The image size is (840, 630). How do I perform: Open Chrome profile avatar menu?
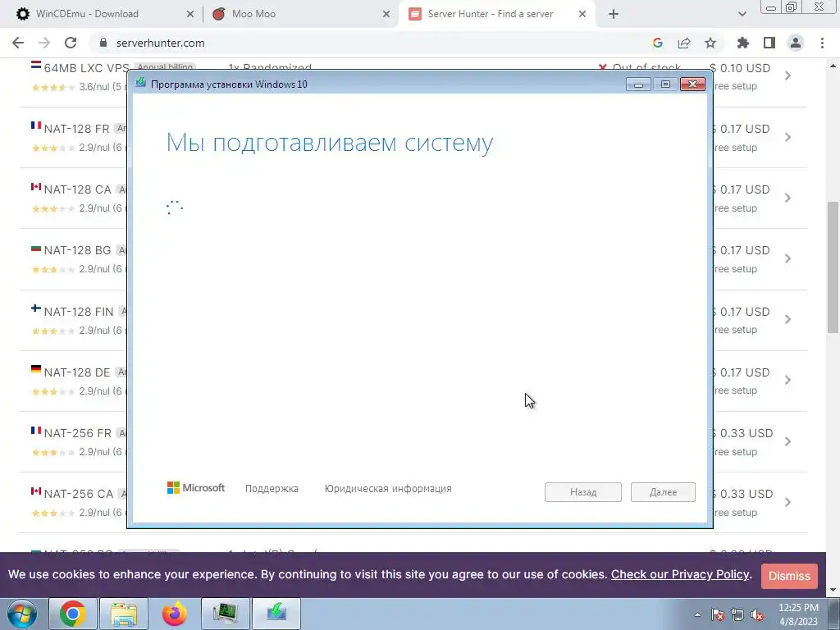tap(796, 43)
